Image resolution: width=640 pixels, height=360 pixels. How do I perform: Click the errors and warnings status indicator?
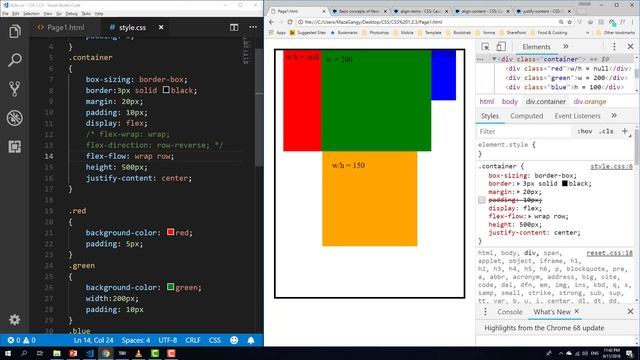click(22, 340)
